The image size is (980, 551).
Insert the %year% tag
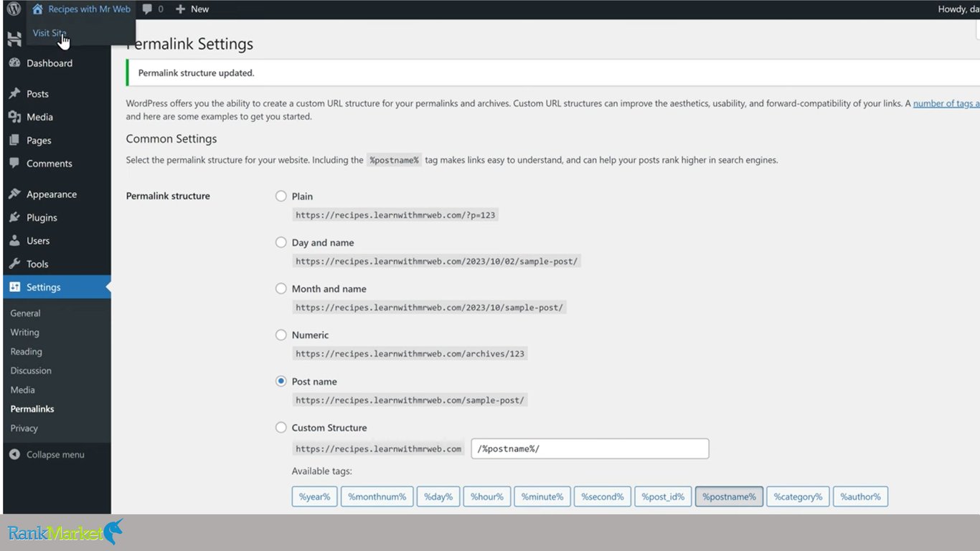[x=314, y=496]
